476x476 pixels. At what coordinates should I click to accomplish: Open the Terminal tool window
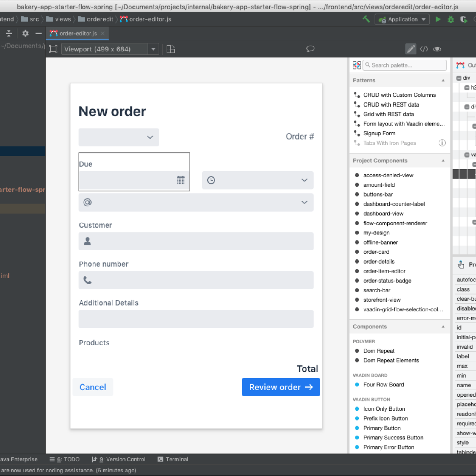tap(173, 459)
